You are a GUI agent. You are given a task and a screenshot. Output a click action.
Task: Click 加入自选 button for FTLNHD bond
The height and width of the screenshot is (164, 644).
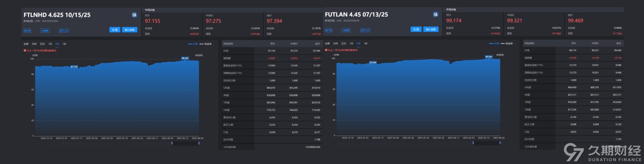pos(129,30)
